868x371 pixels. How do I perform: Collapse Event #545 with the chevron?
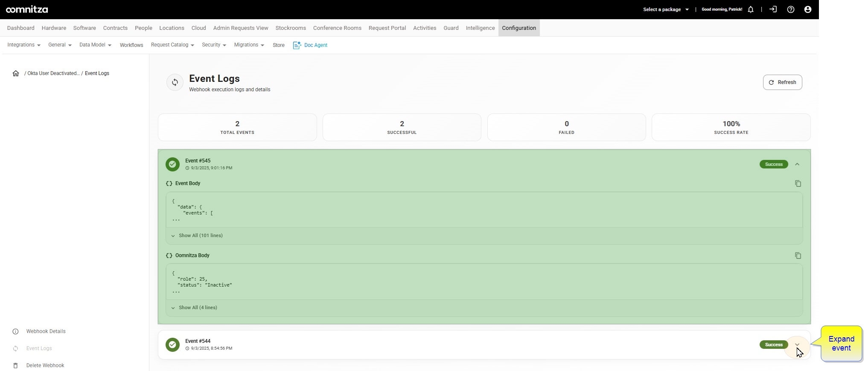point(797,164)
